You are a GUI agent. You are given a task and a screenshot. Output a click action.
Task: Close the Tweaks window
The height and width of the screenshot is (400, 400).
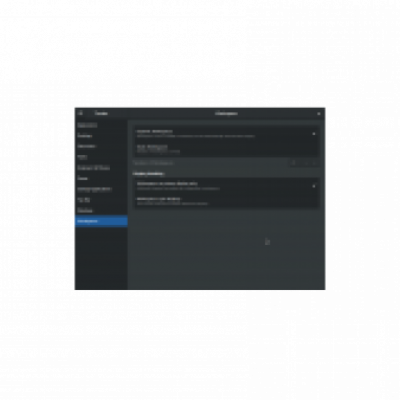point(319,114)
